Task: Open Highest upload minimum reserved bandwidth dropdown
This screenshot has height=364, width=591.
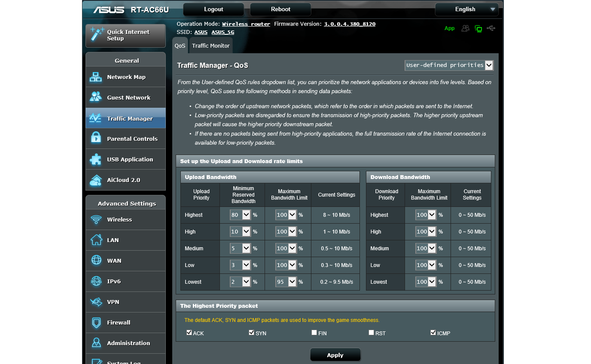Action: click(x=240, y=215)
